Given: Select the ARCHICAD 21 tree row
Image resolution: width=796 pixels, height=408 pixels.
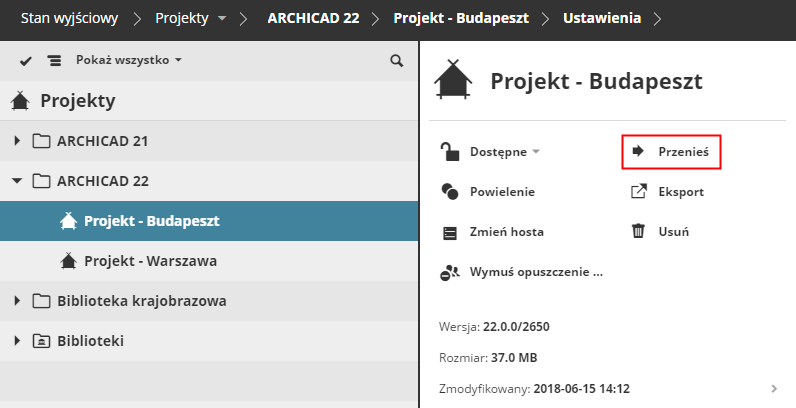Looking at the screenshot, I should [x=209, y=141].
